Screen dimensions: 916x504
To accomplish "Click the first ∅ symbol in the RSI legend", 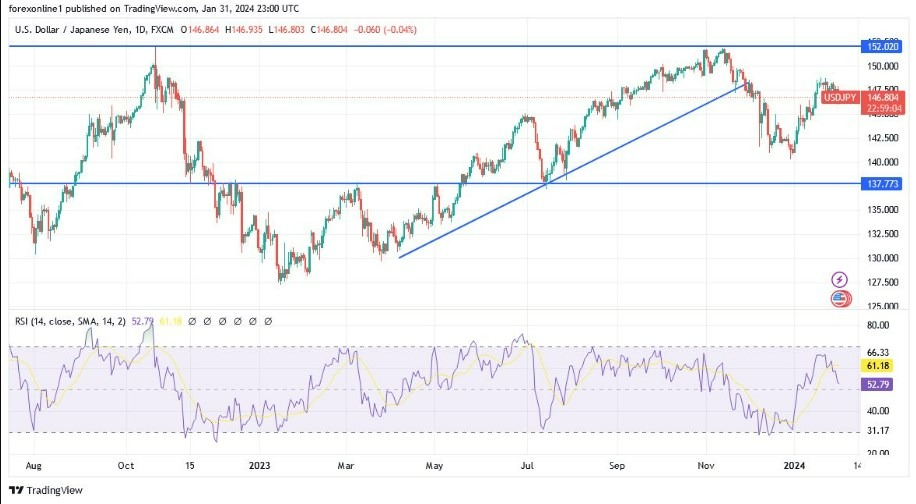I will [x=192, y=321].
